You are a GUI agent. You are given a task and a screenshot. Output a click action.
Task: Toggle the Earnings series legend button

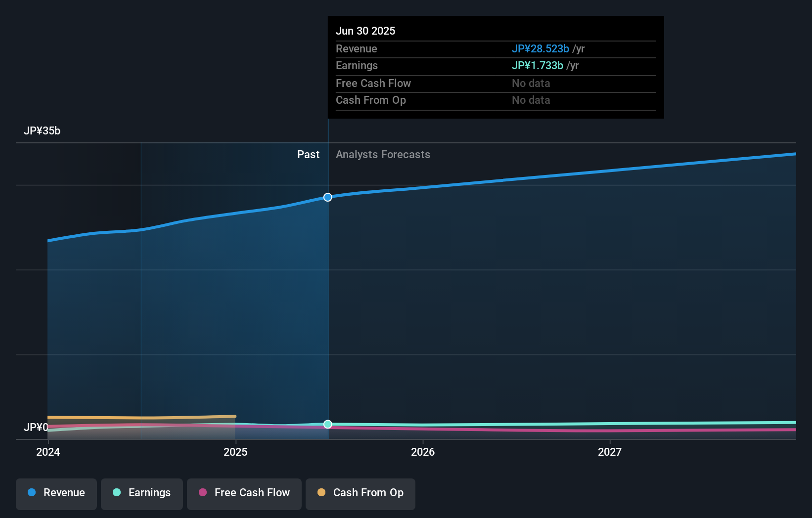[142, 494]
